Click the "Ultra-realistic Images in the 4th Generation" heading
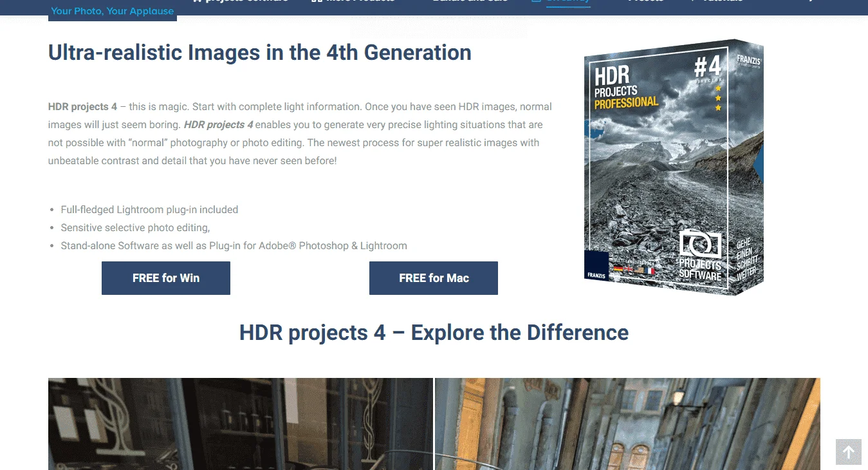The width and height of the screenshot is (868, 470). [260, 52]
